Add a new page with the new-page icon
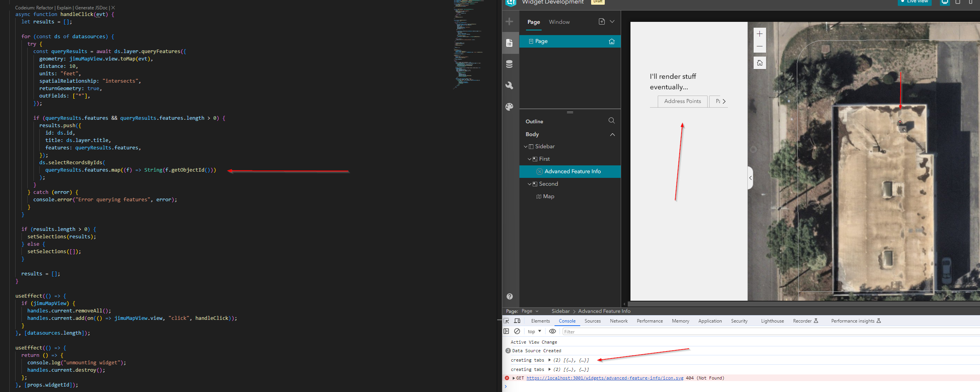 click(601, 22)
